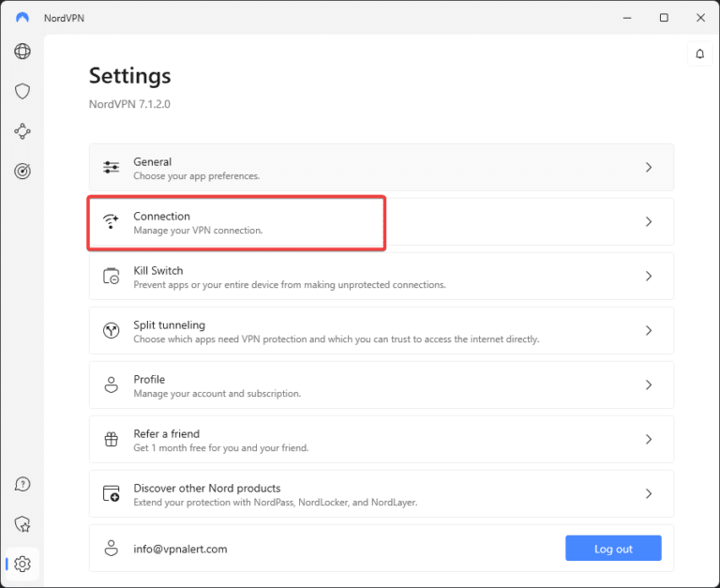Open Discover other Nord products row
The image size is (720, 588).
[381, 494]
